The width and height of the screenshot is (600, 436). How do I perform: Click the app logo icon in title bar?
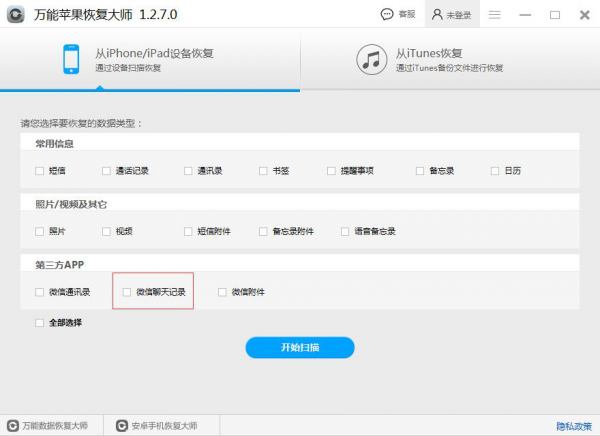click(15, 15)
